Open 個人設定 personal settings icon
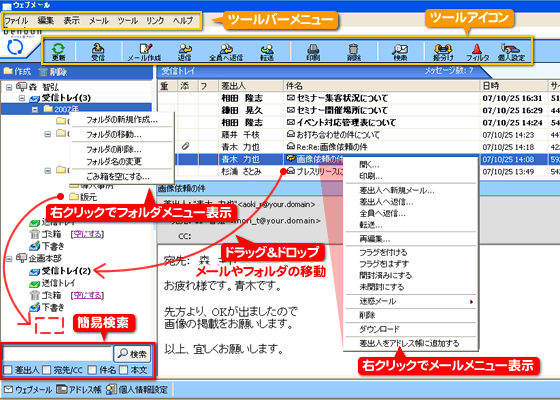This screenshot has width=560, height=400. 511,51
